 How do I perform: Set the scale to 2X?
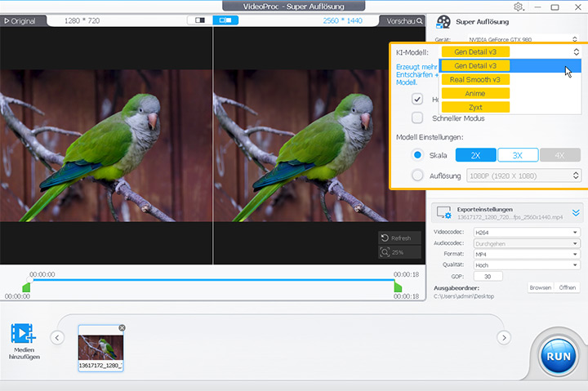476,155
